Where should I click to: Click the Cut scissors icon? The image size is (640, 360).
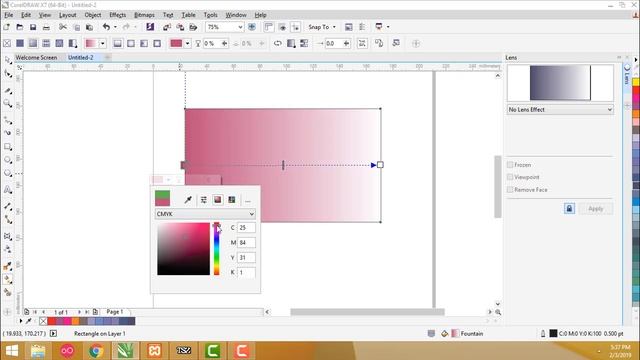63,27
